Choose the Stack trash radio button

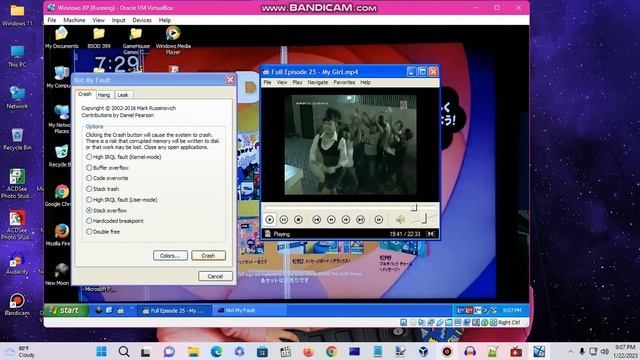[x=102, y=189]
